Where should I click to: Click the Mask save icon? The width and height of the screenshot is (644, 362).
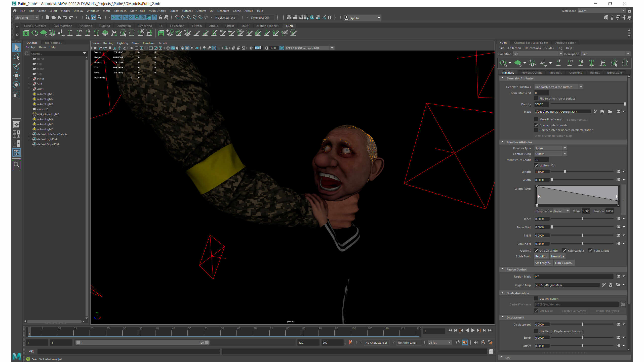(602, 111)
